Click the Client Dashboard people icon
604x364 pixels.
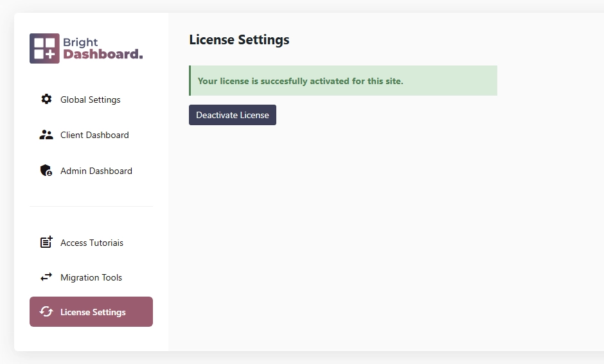pos(46,135)
